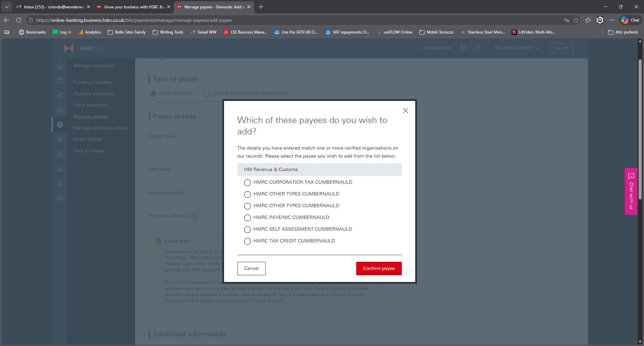Pick the HMRC TAX CREDIT CUMBERNAULD radio button
The height and width of the screenshot is (346, 644).
coord(248,241)
